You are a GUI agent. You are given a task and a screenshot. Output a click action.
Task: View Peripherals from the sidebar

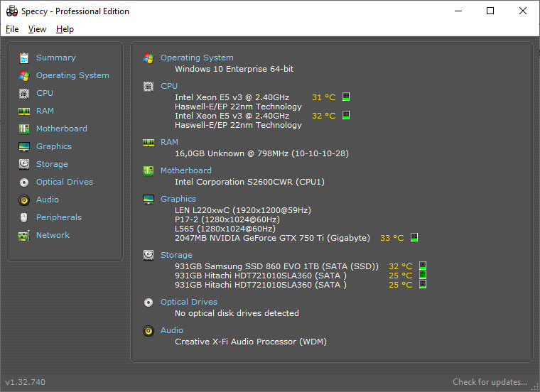coord(59,217)
